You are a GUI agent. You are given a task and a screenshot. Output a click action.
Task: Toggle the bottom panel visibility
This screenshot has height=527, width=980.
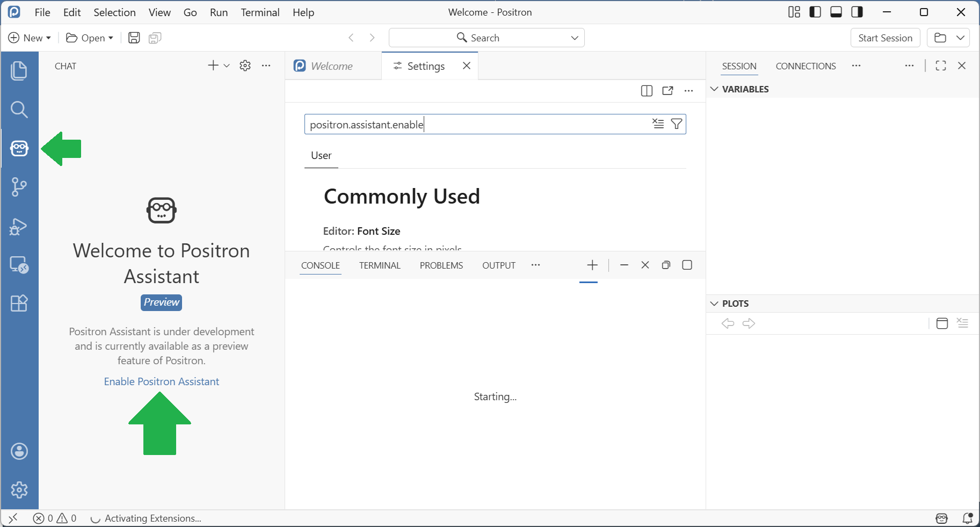836,12
